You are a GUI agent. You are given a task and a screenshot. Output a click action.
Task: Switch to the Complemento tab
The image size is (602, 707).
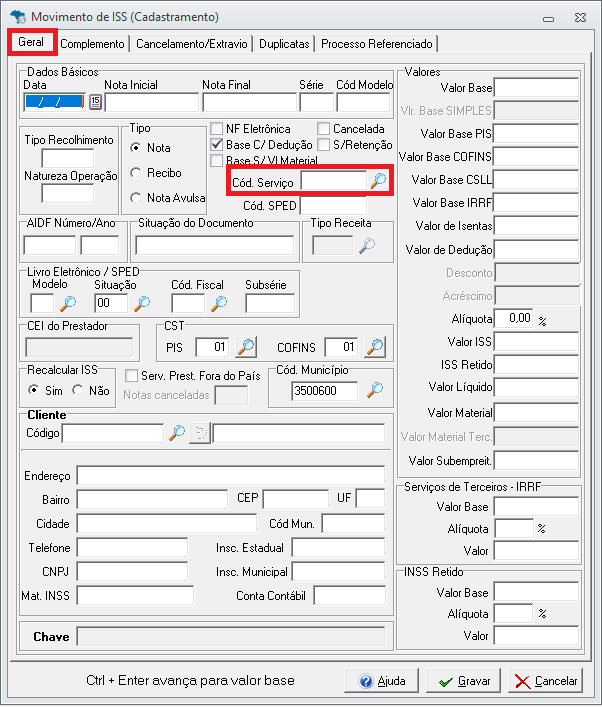pyautogui.click(x=93, y=44)
